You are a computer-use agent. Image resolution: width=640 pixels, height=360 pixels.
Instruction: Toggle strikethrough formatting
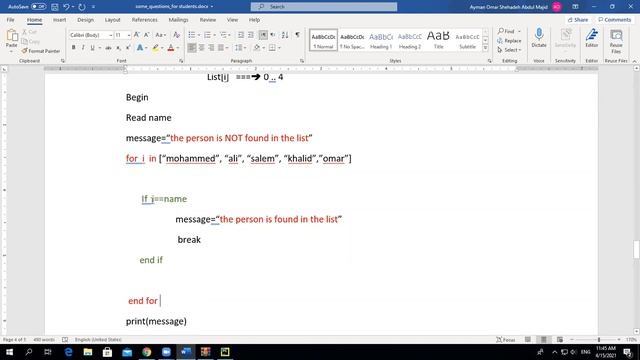pyautogui.click(x=108, y=48)
